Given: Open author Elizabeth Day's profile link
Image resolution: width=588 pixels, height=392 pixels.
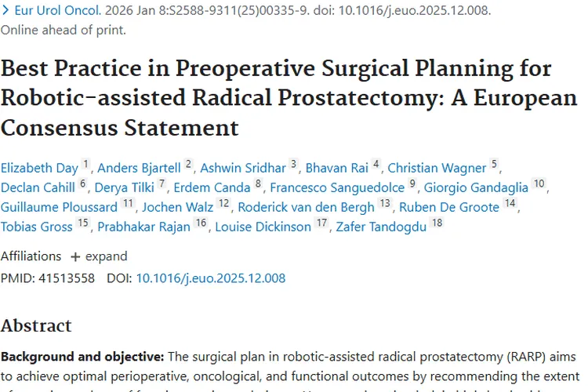Looking at the screenshot, I should [39, 167].
